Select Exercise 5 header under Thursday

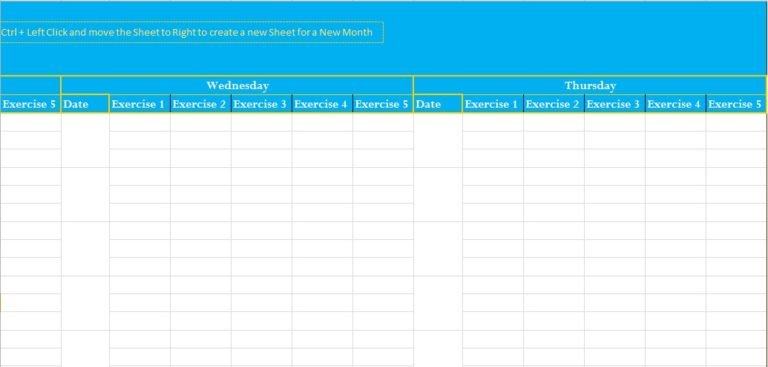tap(736, 104)
